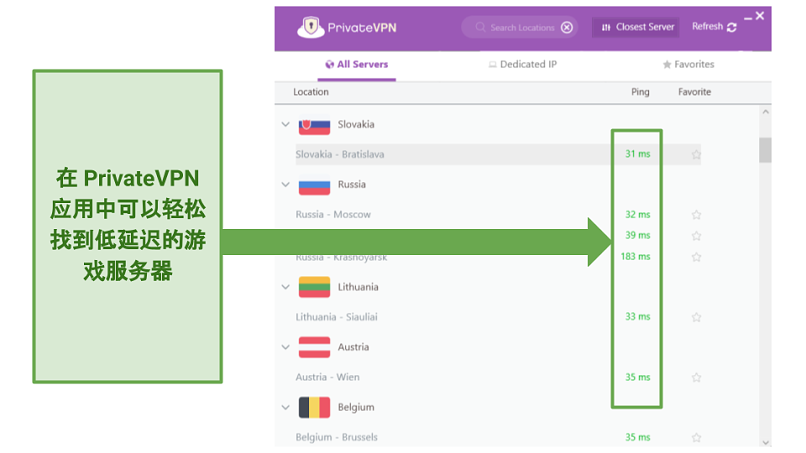Collapse the Belgium server group
This screenshot has width=806, height=453.
click(286, 407)
